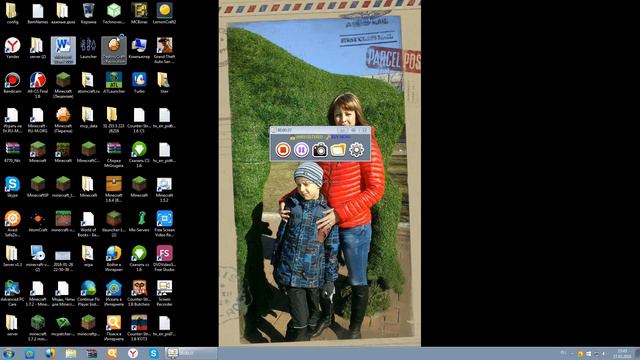Open the Minecraft 1.6.4 chest icon
The width and height of the screenshot is (640, 360).
click(x=113, y=189)
